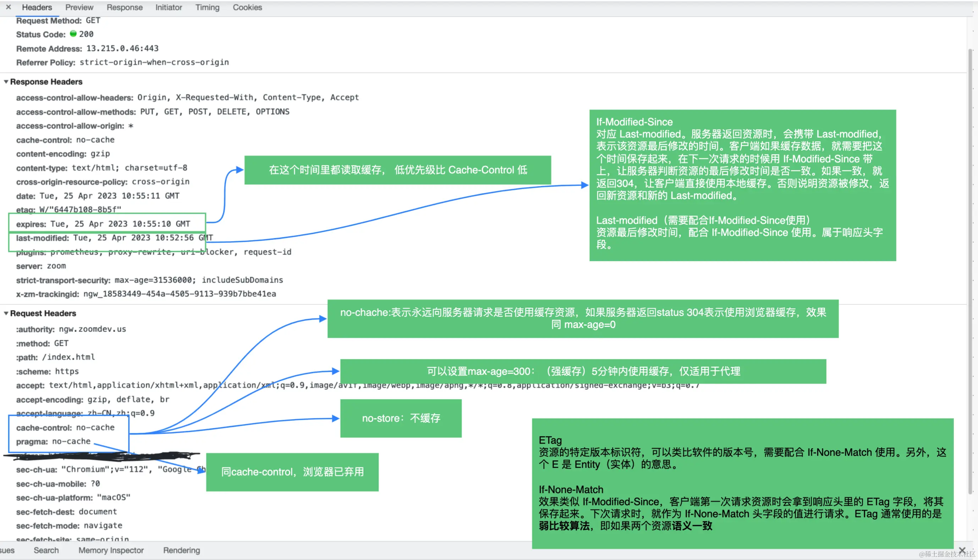978x560 pixels.
Task: Click the expires header value
Action: [x=120, y=224]
